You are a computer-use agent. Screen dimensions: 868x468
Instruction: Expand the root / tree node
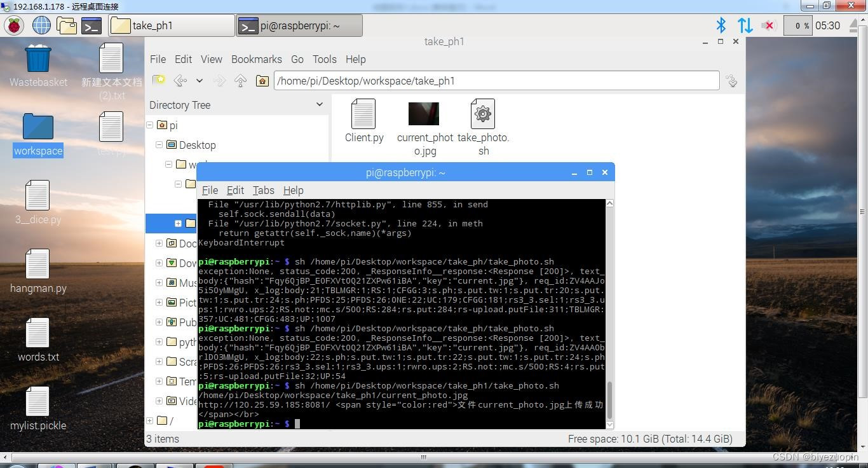tap(150, 420)
